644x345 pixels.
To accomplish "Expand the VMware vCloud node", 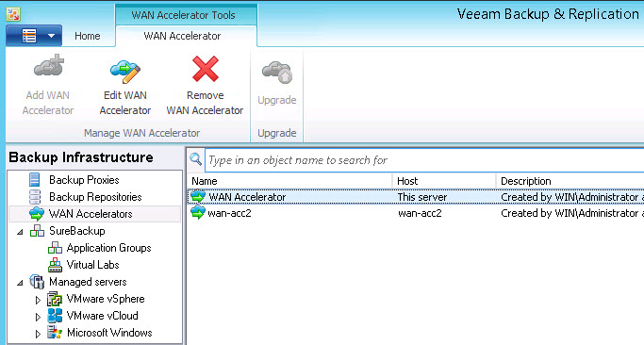I will coord(38,317).
